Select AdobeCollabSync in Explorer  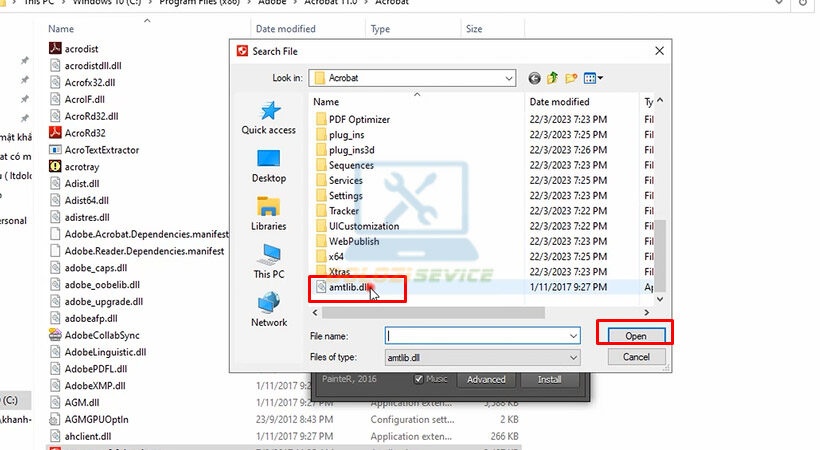tap(94, 335)
